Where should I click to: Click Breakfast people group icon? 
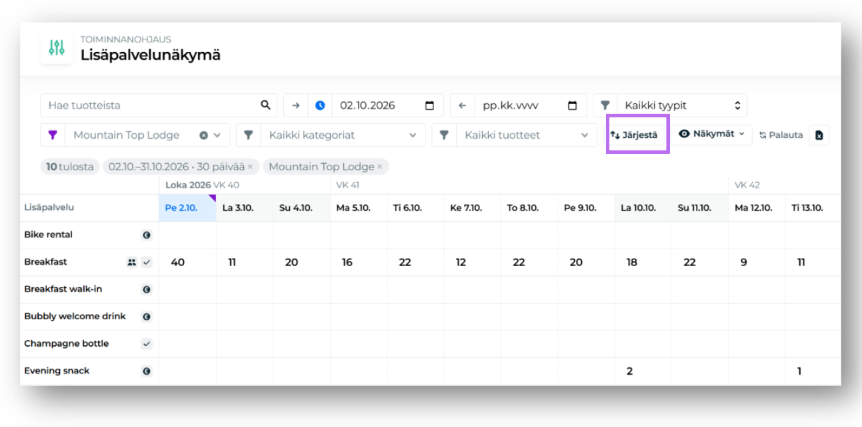click(131, 263)
